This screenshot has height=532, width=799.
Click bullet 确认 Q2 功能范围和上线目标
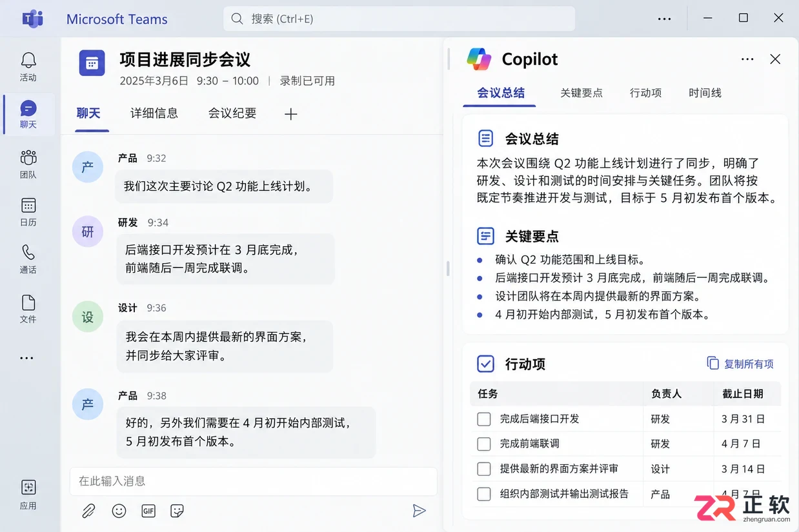click(x=570, y=260)
